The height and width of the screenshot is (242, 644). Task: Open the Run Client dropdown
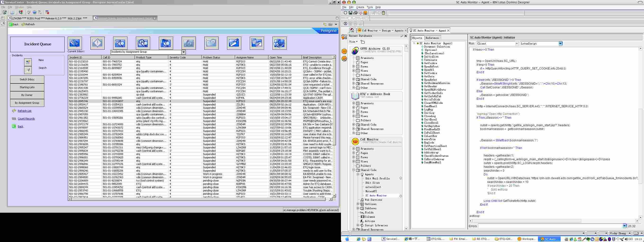(x=517, y=44)
